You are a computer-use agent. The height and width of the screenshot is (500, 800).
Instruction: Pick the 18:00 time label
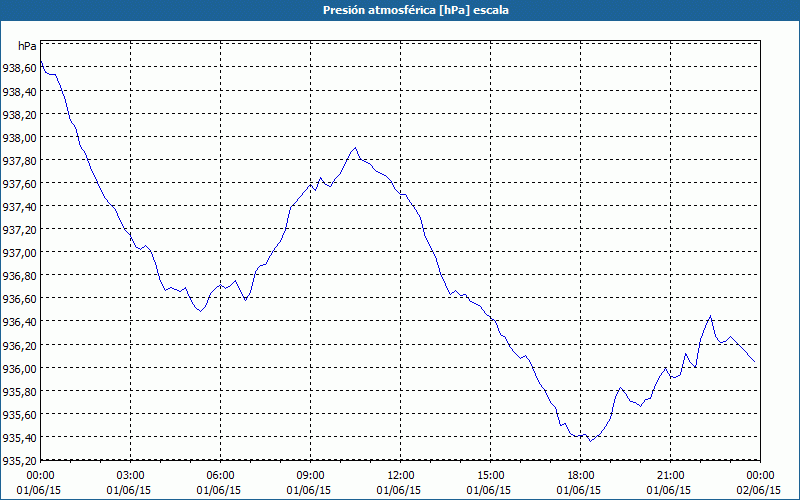pyautogui.click(x=581, y=476)
